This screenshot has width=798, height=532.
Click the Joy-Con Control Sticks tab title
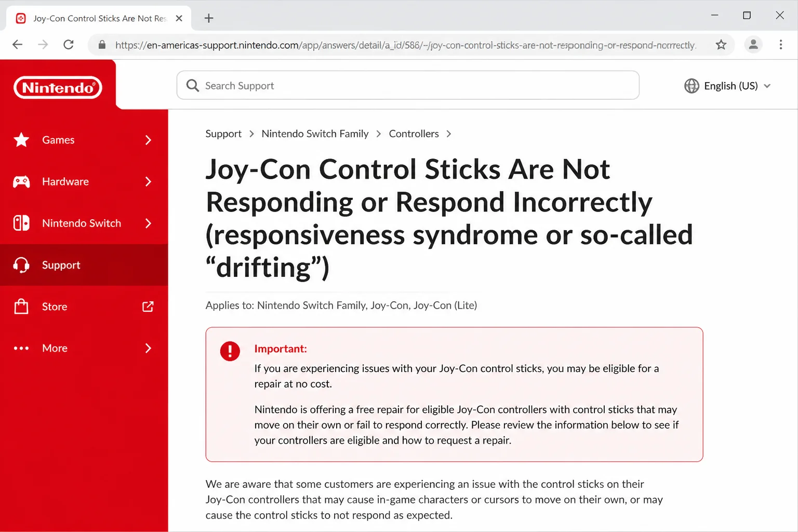pos(100,18)
